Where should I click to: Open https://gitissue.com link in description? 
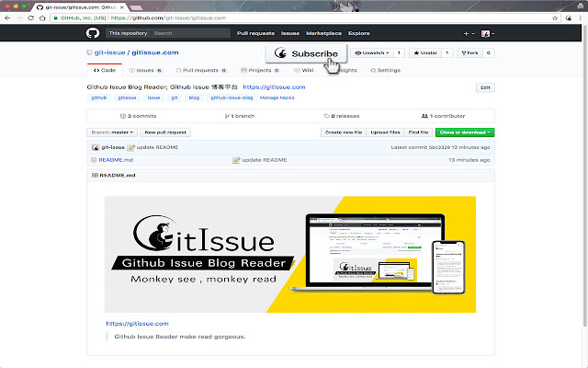click(x=274, y=87)
